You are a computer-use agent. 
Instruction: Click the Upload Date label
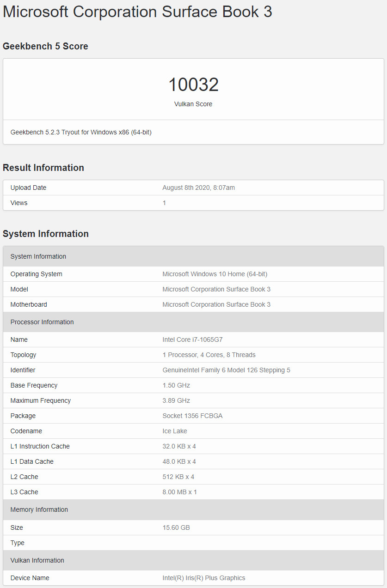point(28,188)
